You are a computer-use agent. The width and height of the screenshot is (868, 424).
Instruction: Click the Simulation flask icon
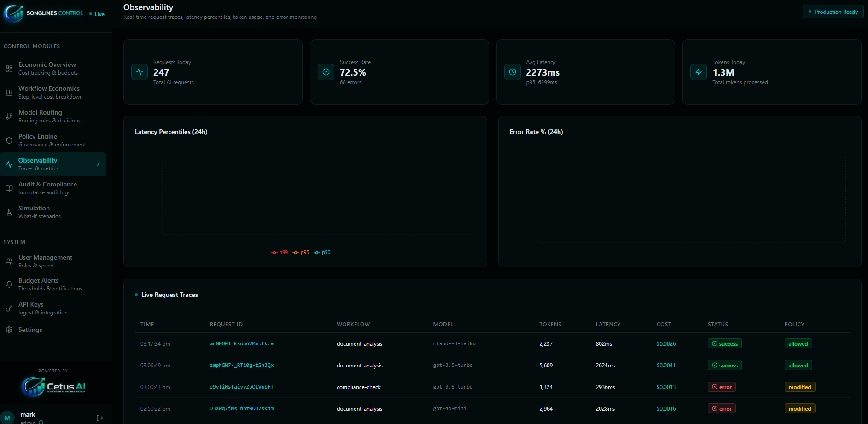click(x=9, y=212)
